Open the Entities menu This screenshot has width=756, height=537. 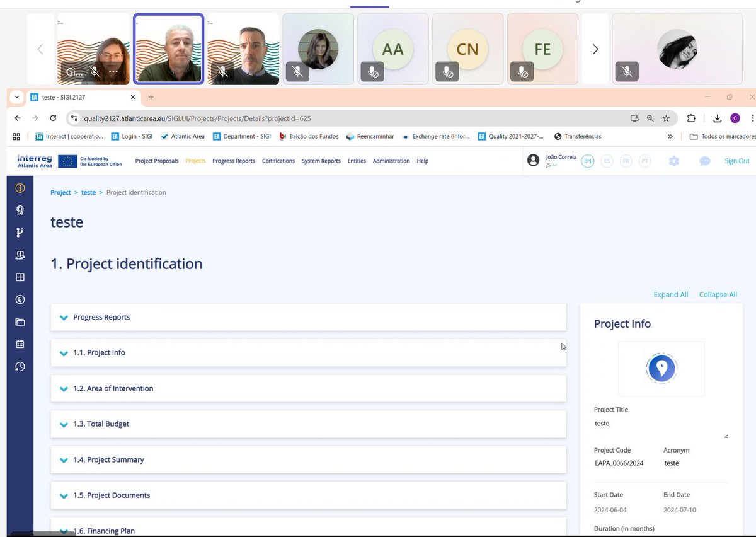coord(357,161)
